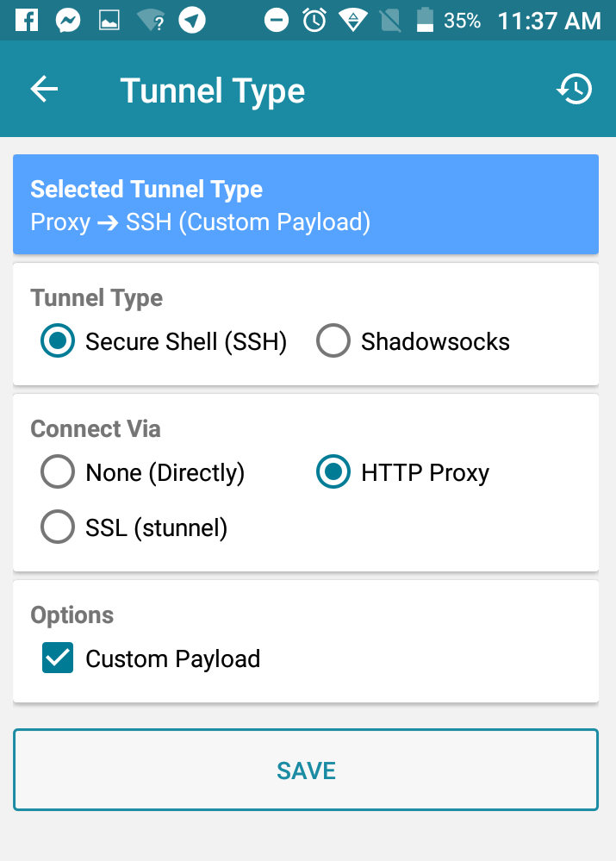The height and width of the screenshot is (861, 616).
Task: Enable the HTTP Proxy option
Action: click(333, 471)
